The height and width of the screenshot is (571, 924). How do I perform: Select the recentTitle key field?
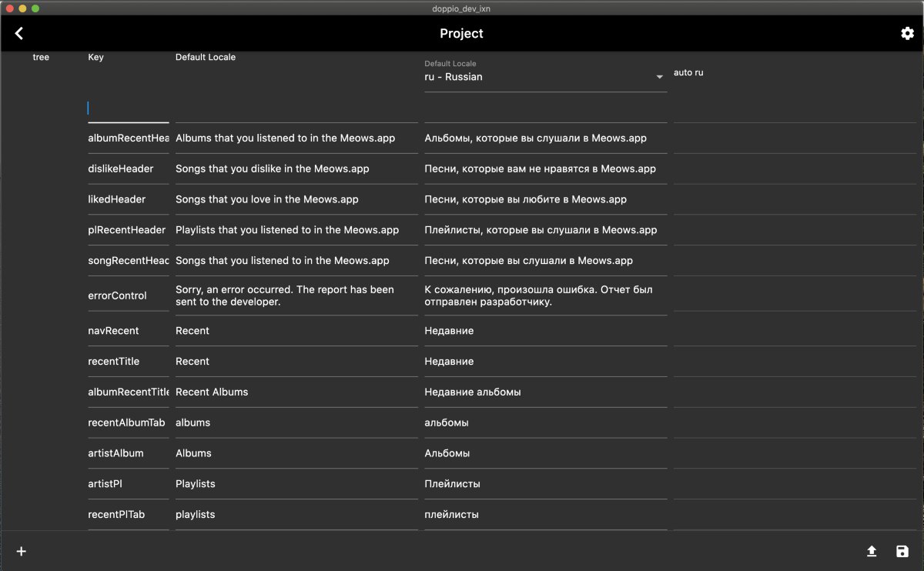pyautogui.click(x=129, y=362)
